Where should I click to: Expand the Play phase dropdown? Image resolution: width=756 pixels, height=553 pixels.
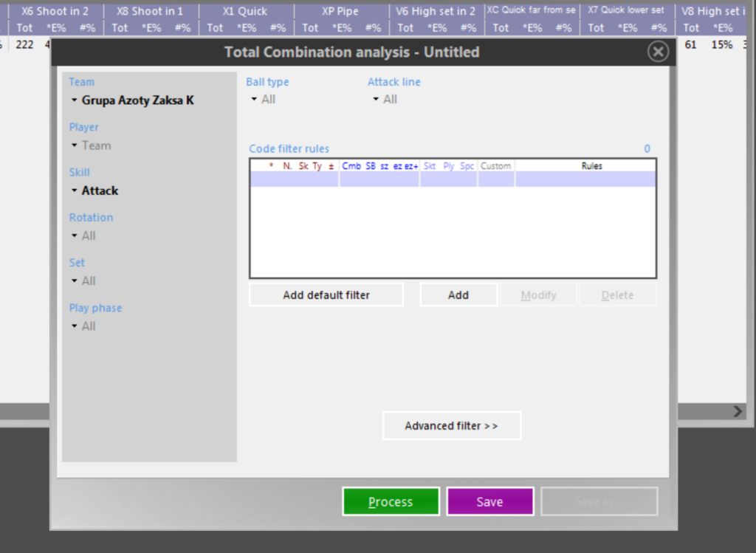tap(83, 326)
